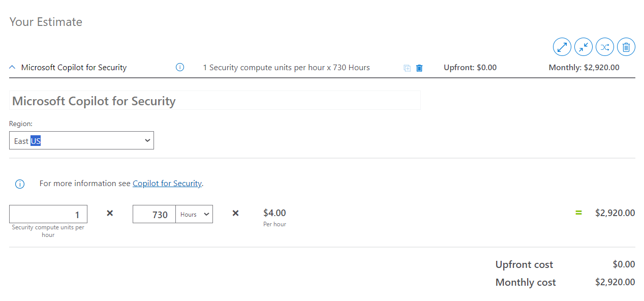Open the Region dropdown showing East US

(x=81, y=141)
